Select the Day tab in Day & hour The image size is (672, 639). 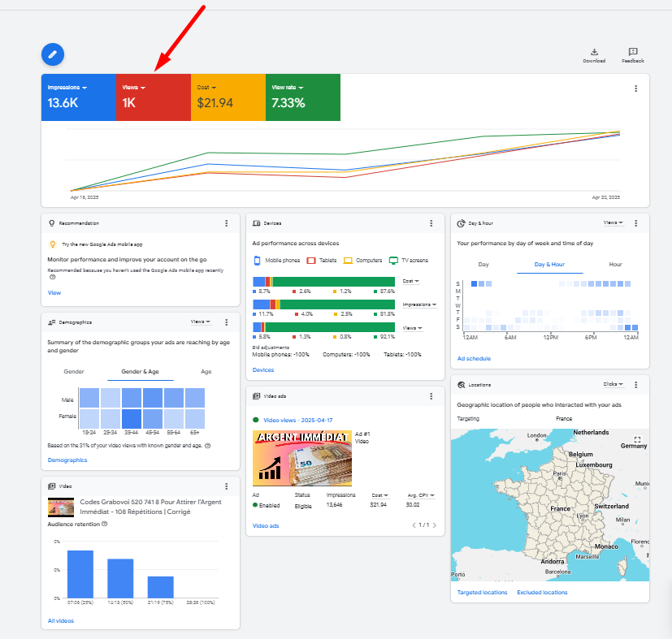(483, 264)
